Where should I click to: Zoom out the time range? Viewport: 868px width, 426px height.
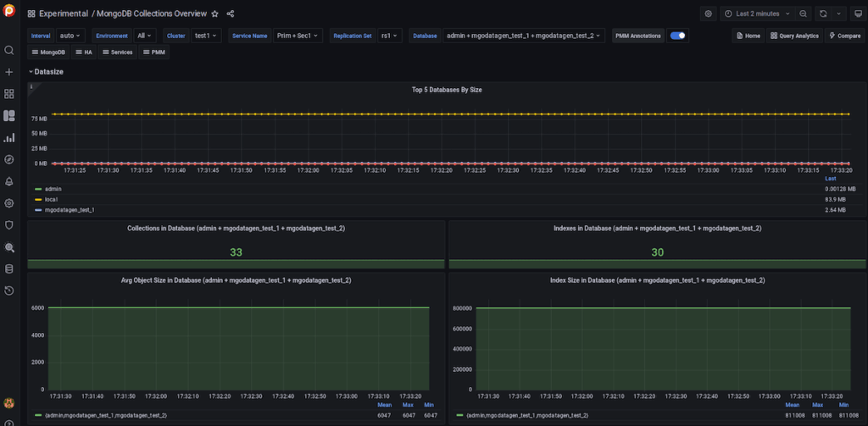point(803,14)
